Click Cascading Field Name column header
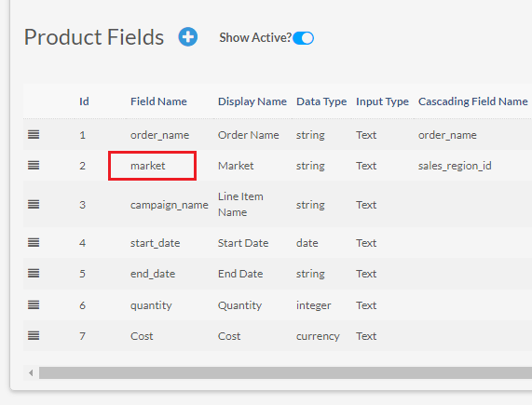This screenshot has height=405, width=532. click(x=472, y=101)
